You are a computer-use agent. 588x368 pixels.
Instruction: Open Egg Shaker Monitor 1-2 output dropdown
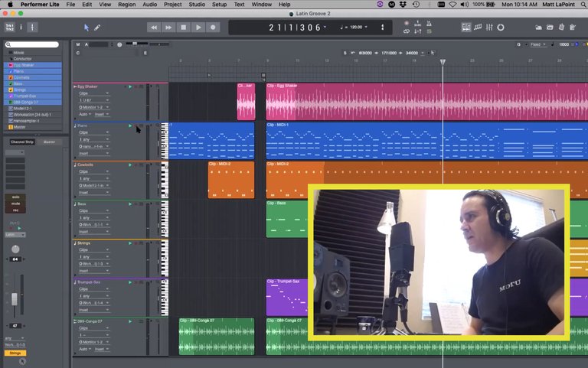coord(93,107)
